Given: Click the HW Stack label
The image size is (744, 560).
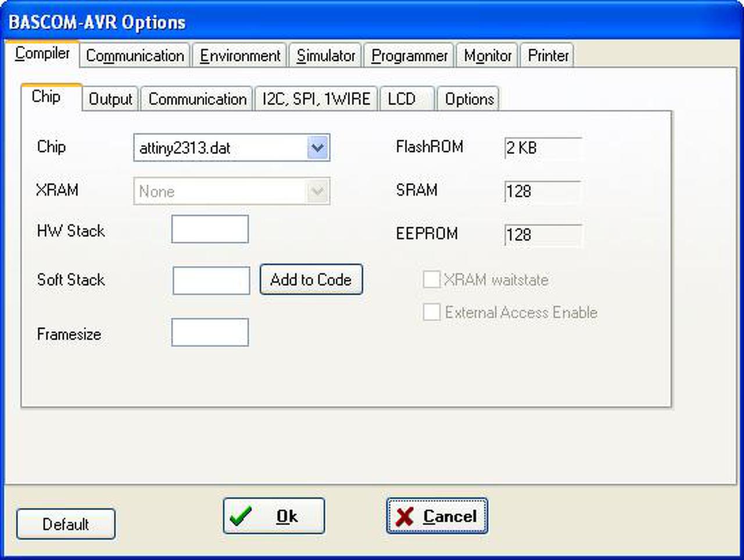Looking at the screenshot, I should pos(71,231).
